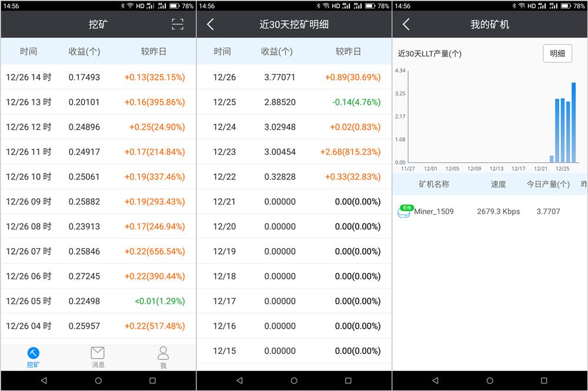Image resolution: width=588 pixels, height=391 pixels.
Task: Go back from 我的矿机 page
Action: (x=406, y=24)
